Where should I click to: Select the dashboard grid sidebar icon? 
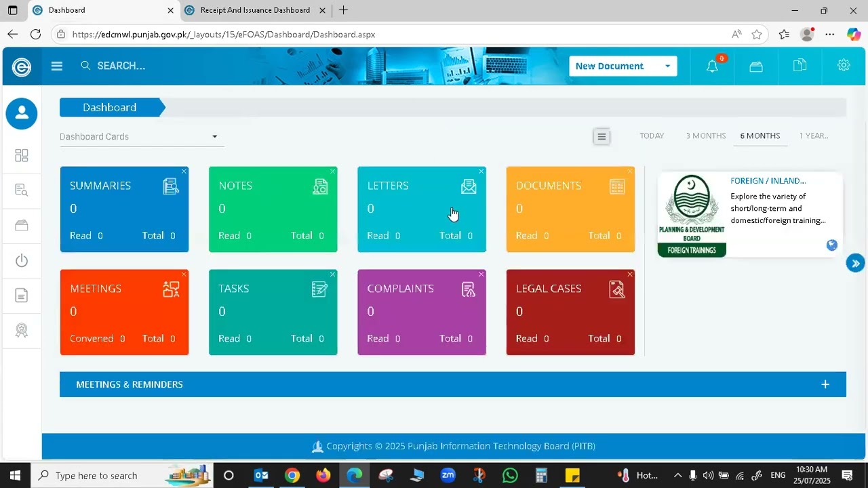22,156
